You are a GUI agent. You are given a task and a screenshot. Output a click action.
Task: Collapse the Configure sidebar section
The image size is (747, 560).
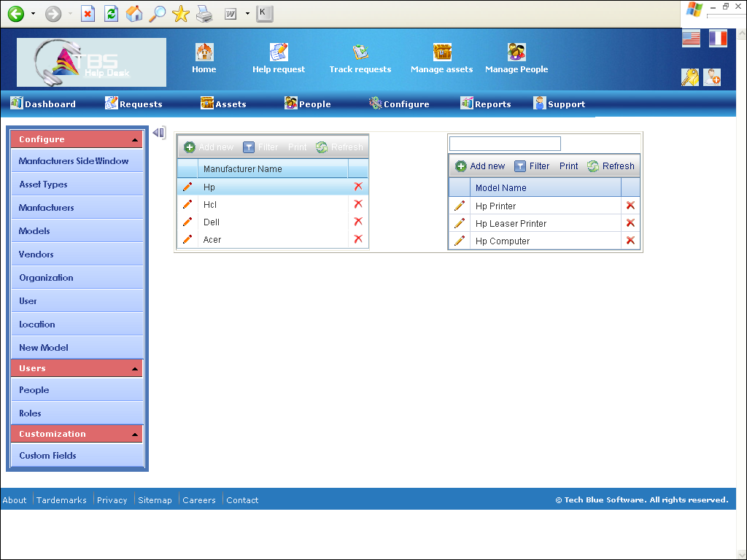(x=135, y=140)
